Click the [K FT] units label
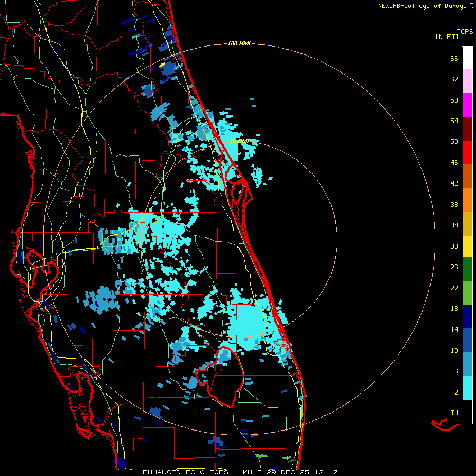Viewport: 476px width, 476px height. 447,36
